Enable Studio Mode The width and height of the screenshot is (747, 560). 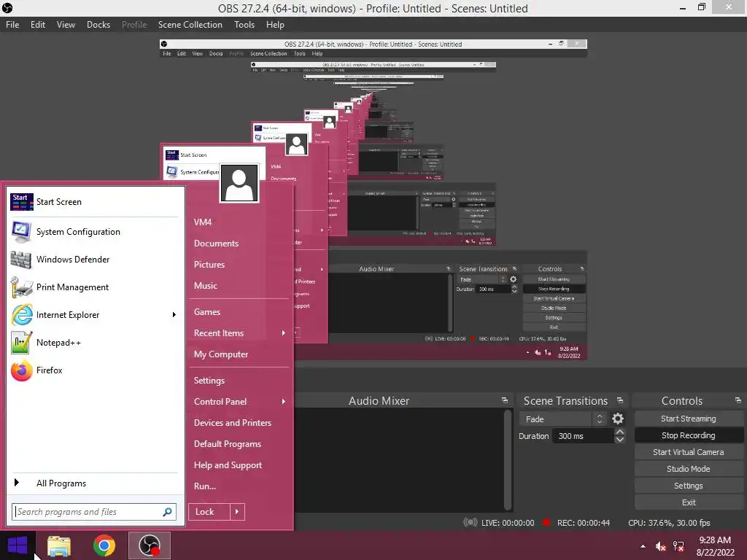689,469
